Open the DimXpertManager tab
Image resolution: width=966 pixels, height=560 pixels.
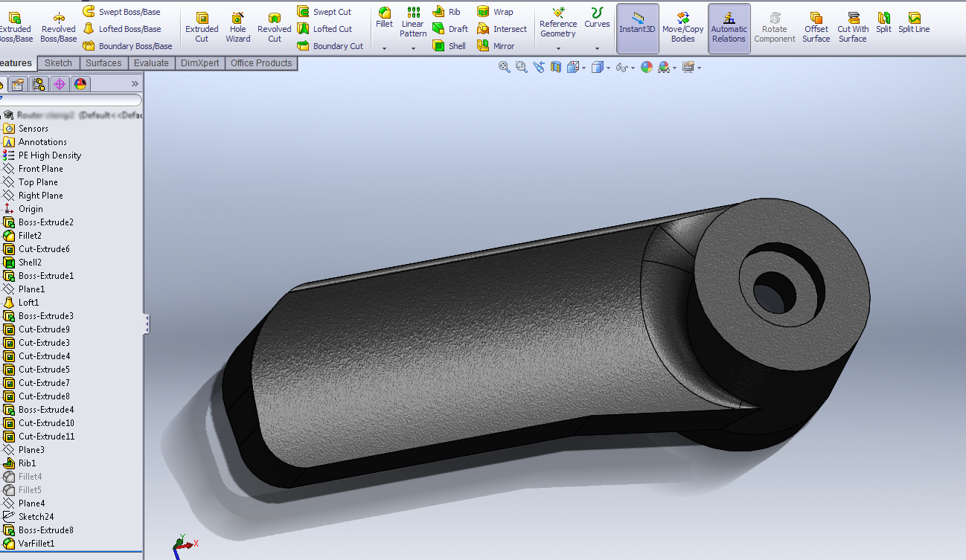60,84
